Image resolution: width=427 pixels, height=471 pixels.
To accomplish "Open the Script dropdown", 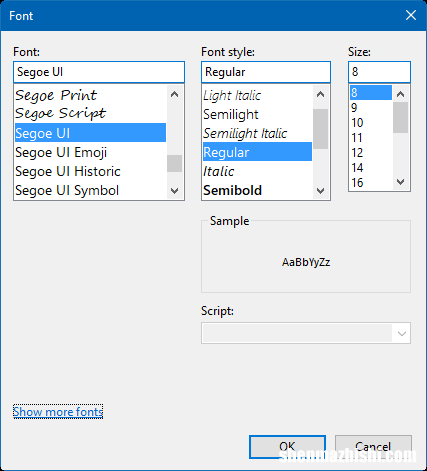I will 306,333.
